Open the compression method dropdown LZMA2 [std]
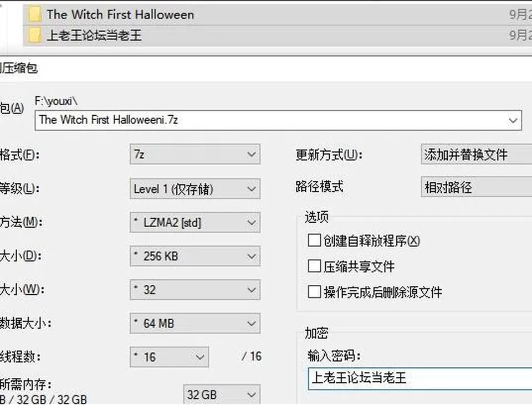Image resolution: width=532 pixels, height=405 pixels. click(x=195, y=223)
